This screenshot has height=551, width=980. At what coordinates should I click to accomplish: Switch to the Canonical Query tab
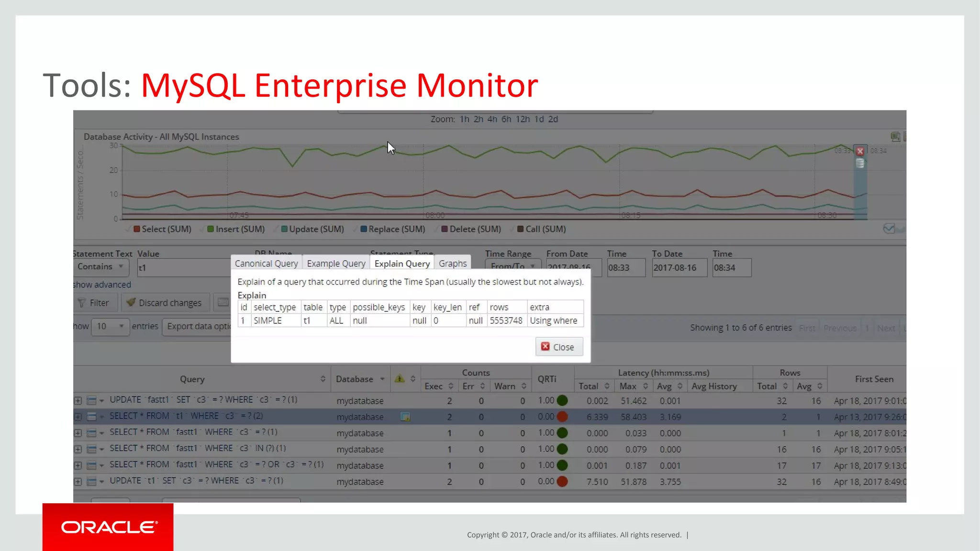(x=267, y=263)
